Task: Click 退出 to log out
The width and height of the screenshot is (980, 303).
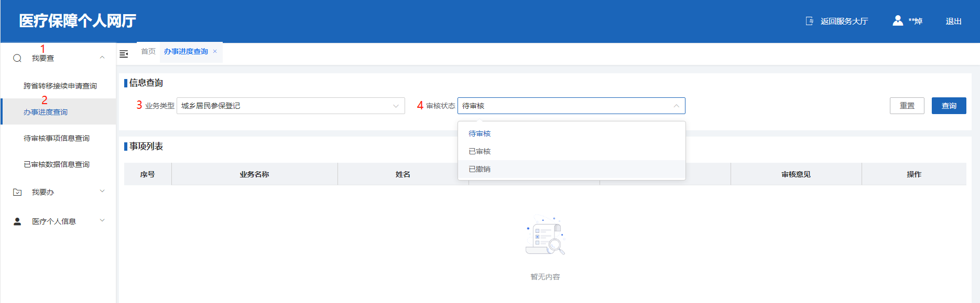Action: (953, 21)
